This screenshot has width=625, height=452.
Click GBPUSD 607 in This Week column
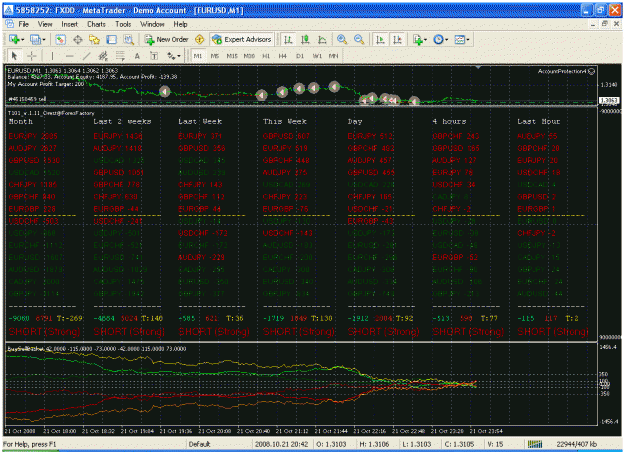(286, 136)
